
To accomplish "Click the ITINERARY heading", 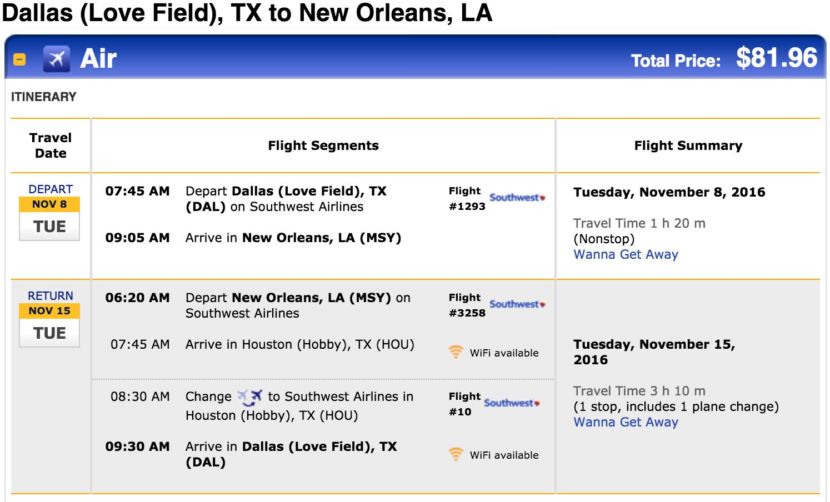I will click(44, 97).
